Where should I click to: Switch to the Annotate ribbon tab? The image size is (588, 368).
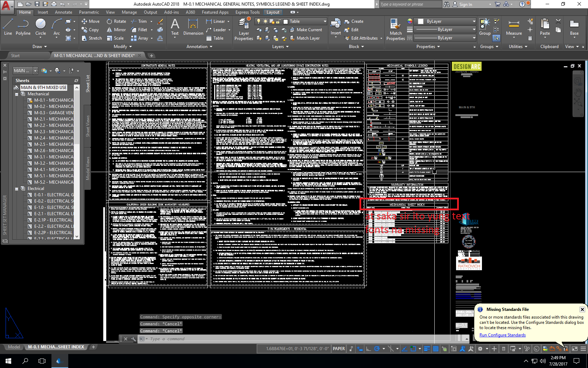point(64,12)
